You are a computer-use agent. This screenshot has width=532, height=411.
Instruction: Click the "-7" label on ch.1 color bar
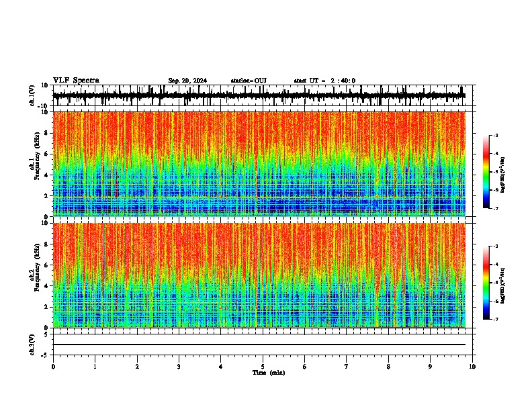tap(495, 208)
